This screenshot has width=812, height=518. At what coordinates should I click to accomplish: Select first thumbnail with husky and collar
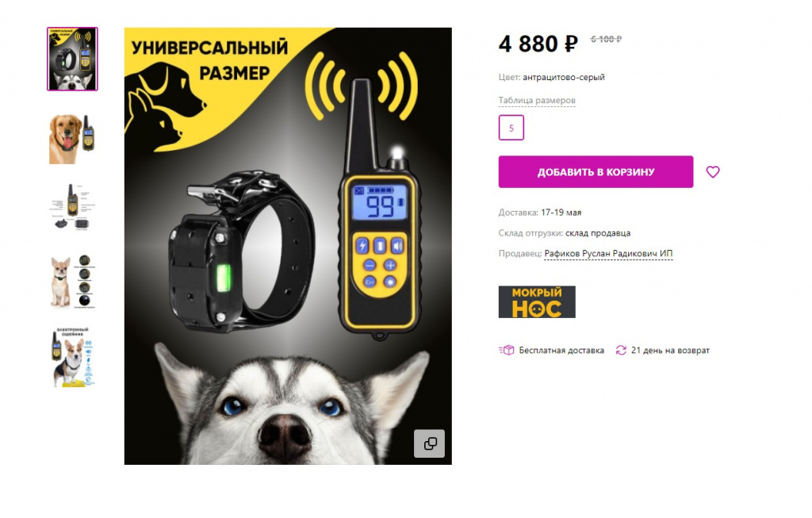pos(72,59)
